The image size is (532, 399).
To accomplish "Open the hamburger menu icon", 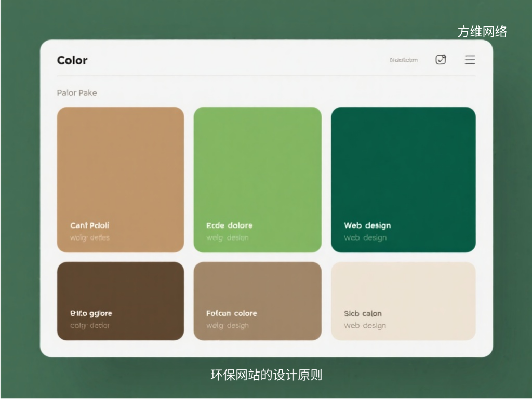I will pyautogui.click(x=470, y=60).
